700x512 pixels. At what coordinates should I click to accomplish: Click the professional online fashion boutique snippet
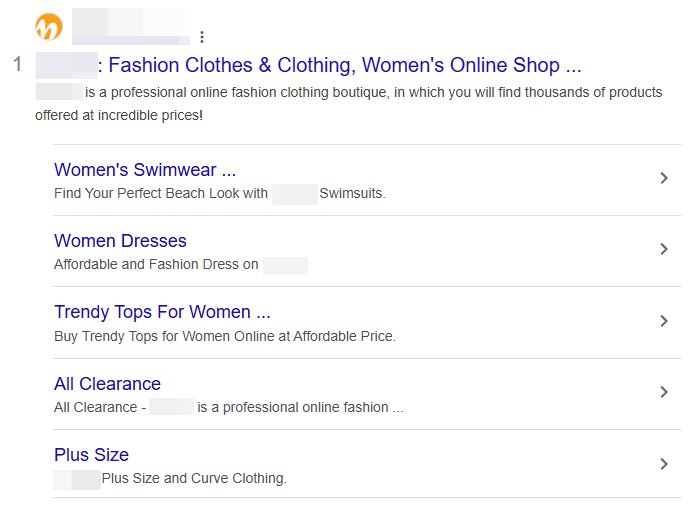372,93
